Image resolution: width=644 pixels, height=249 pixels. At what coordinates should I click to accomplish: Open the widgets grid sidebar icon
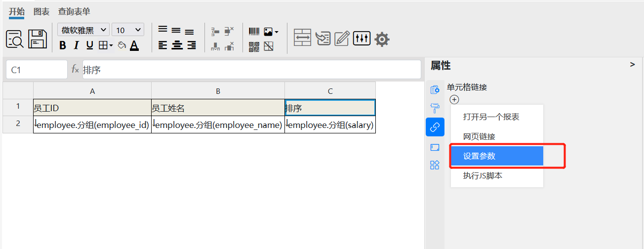coord(435,165)
